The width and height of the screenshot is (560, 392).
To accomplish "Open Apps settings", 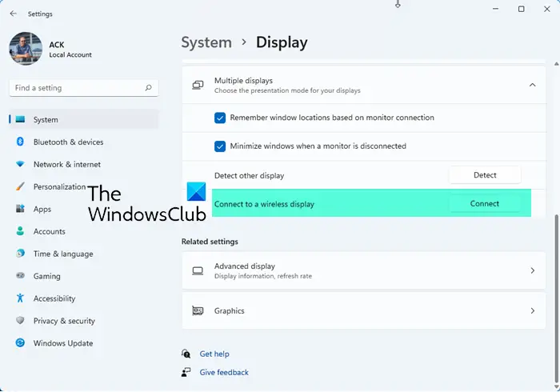I will [83, 210].
